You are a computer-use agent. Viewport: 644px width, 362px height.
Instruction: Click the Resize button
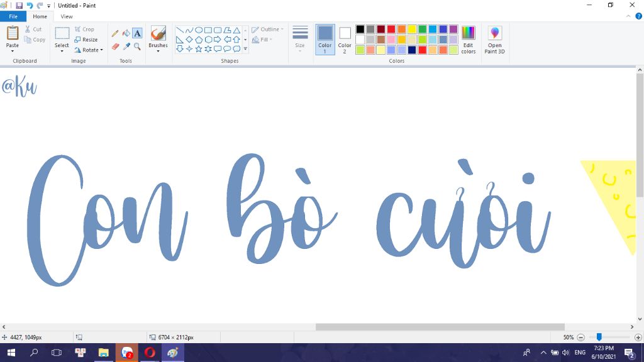86,40
